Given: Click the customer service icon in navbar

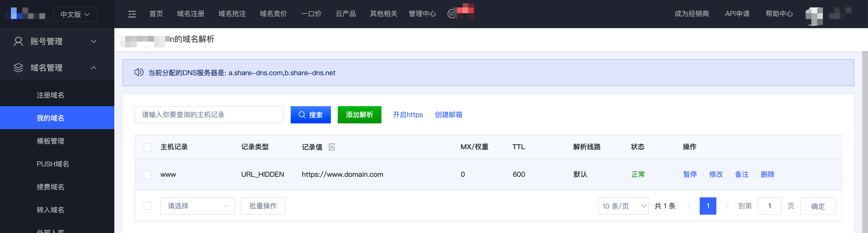Looking at the screenshot, I should (452, 14).
